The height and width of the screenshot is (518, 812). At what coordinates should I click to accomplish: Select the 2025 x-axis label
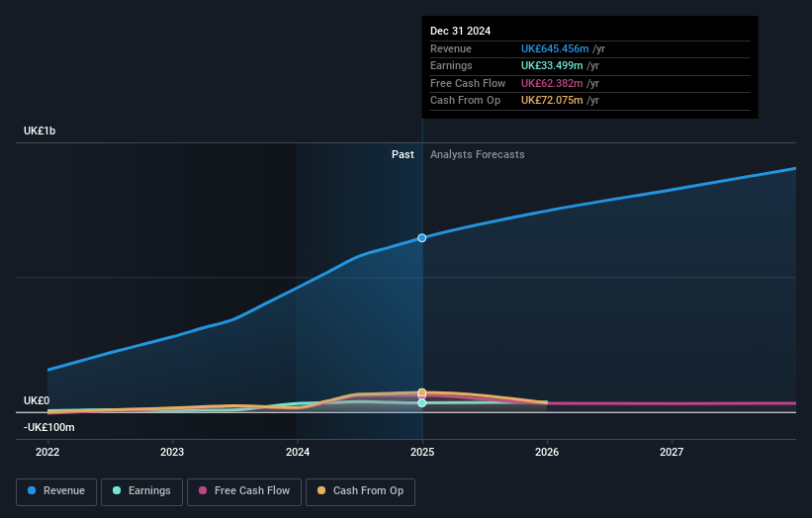pyautogui.click(x=422, y=452)
